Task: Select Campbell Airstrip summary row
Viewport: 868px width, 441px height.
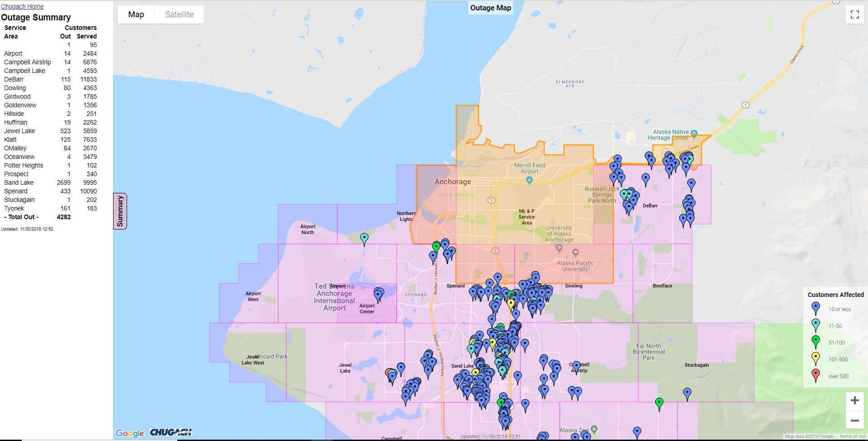Action: pos(50,62)
